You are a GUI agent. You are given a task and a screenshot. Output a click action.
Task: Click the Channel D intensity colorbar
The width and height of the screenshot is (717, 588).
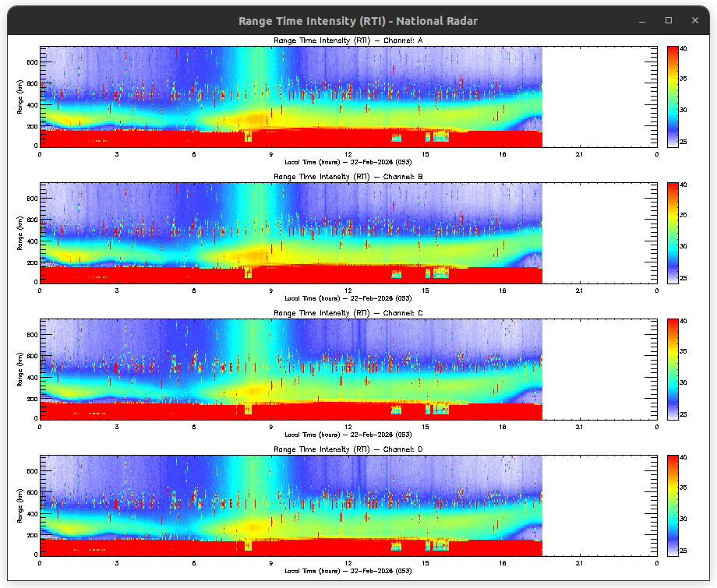click(672, 505)
